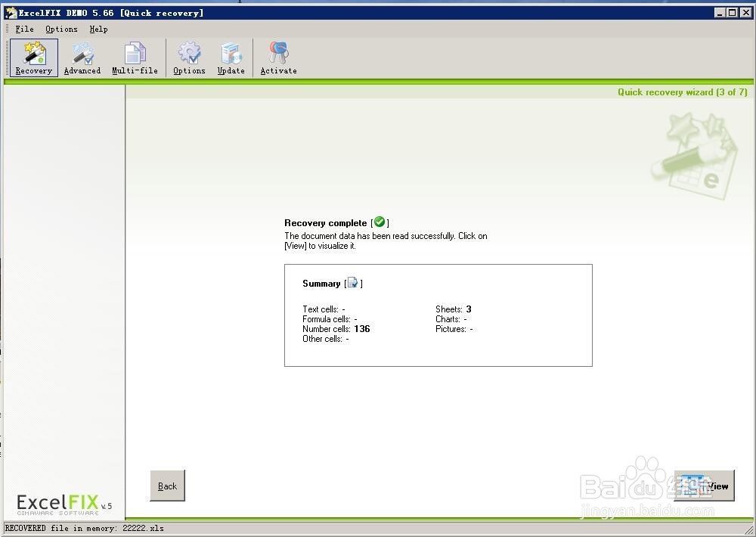Click the View button
Image resolution: width=756 pixels, height=537 pixels.
[705, 486]
